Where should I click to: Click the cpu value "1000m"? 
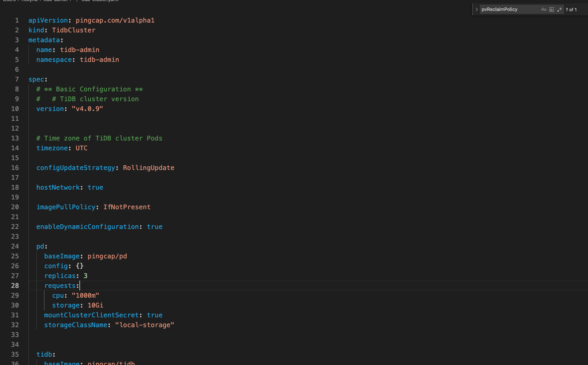(86, 295)
